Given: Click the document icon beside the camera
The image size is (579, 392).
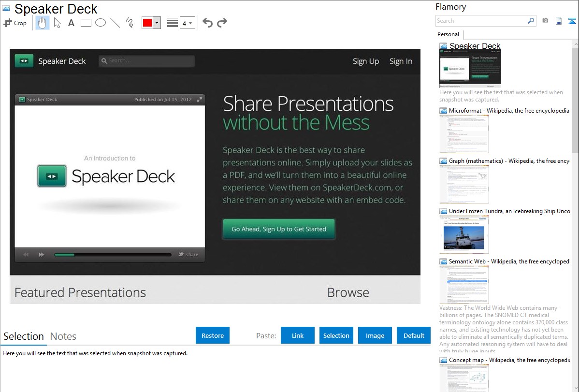Looking at the screenshot, I should 559,21.
